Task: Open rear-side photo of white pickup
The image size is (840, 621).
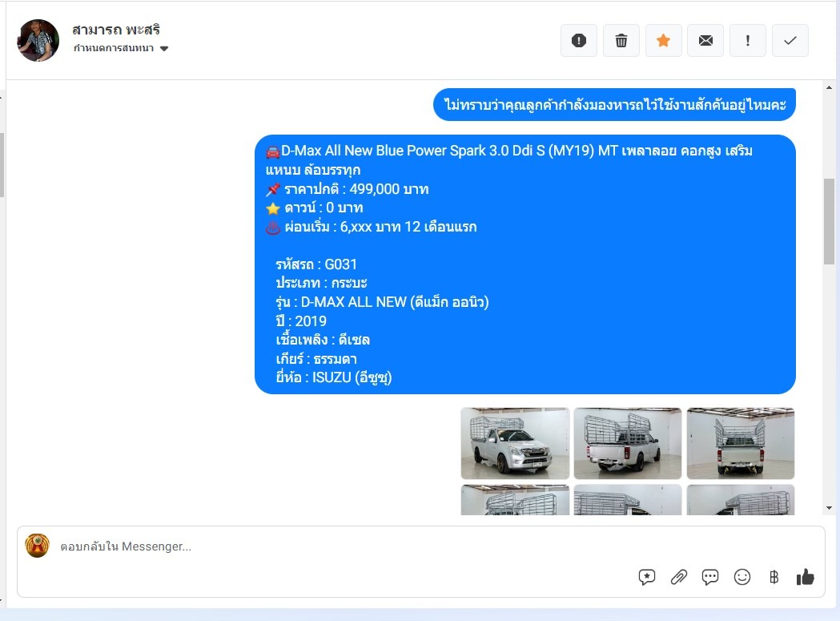Action: 628,443
